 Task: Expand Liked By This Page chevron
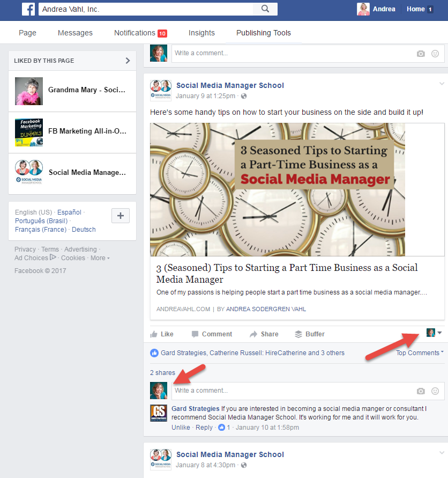(x=128, y=61)
